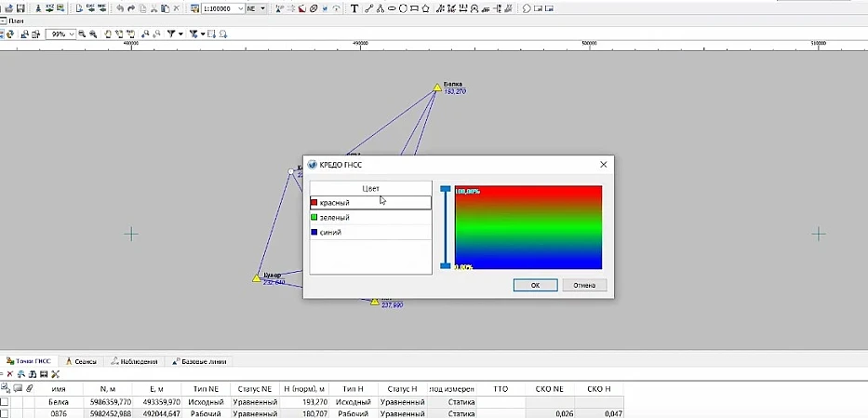The height and width of the screenshot is (418, 868).
Task: Expand the 99% zoom dropdown
Action: click(72, 34)
